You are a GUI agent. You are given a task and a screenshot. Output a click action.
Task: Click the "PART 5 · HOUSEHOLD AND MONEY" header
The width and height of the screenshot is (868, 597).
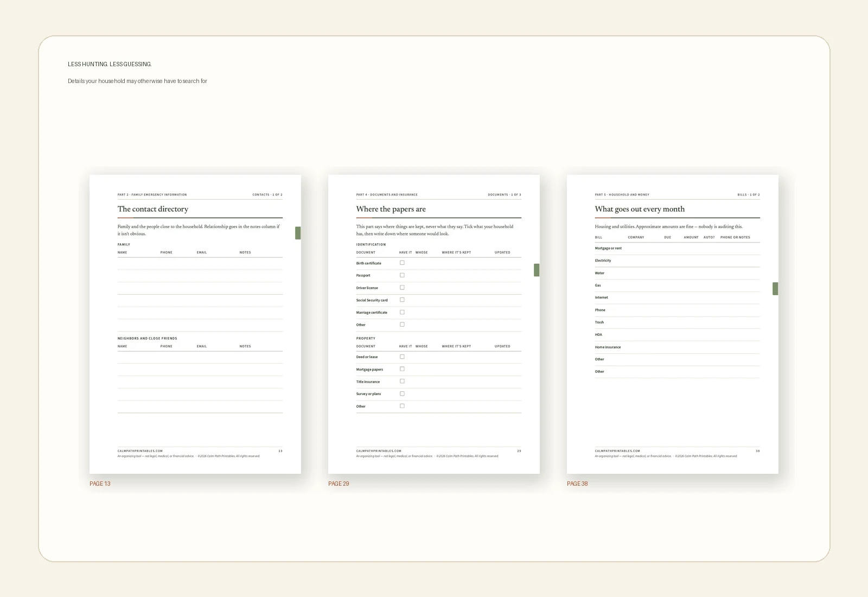coord(622,194)
